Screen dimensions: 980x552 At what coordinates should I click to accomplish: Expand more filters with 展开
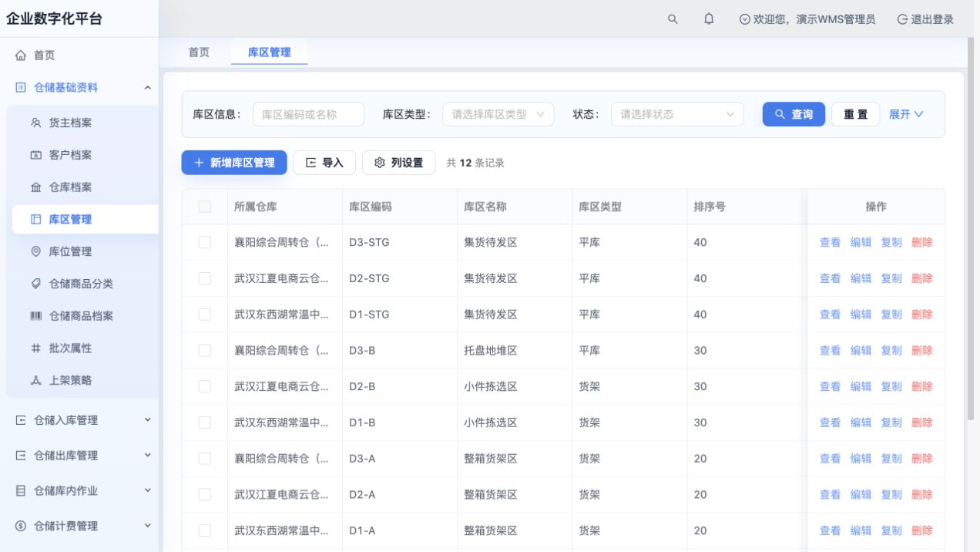(x=906, y=114)
